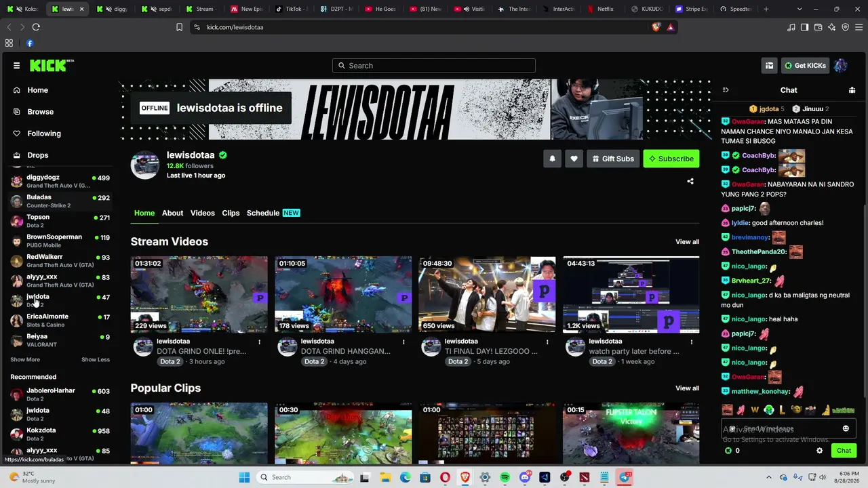The image size is (868, 488).
Task: Click the Gift Subs button
Action: tap(613, 159)
